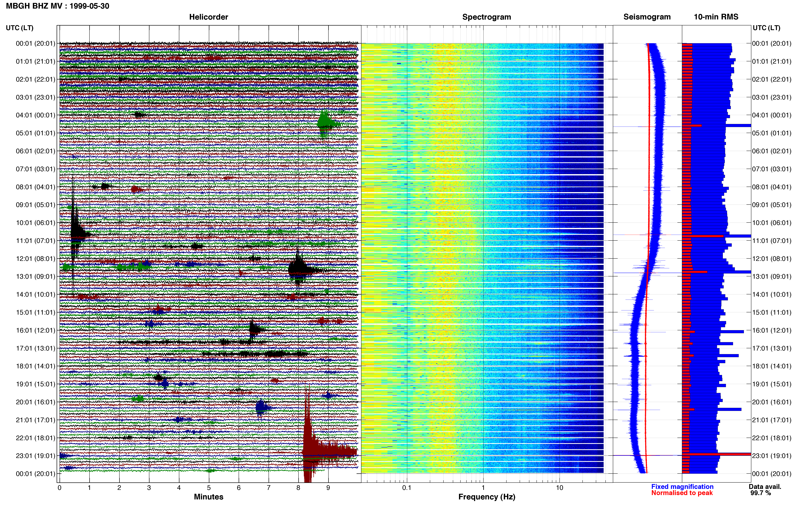Viewport: 812px width, 508px height.
Task: Click the right time label '01:01 (21:01)'
Action: (x=772, y=61)
